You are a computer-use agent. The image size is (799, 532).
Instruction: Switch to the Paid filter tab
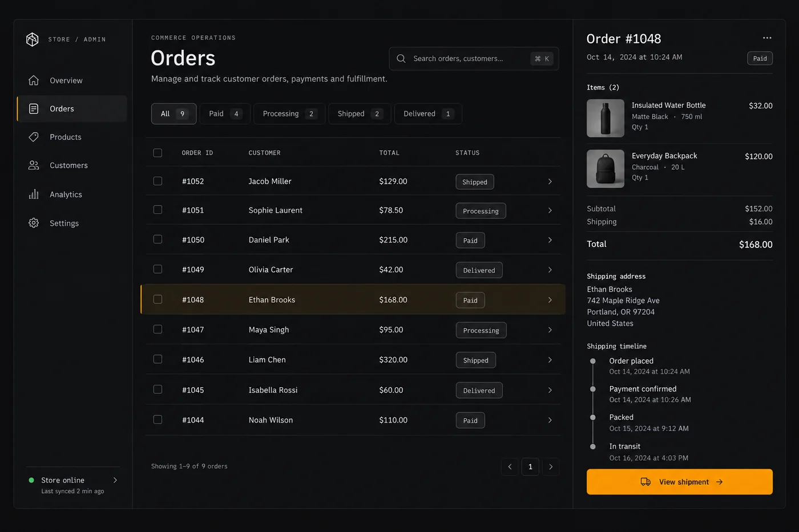(x=225, y=113)
